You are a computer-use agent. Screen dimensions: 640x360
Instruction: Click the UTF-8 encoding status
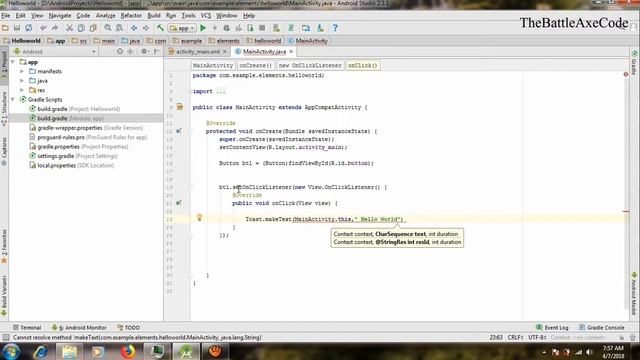(x=537, y=338)
